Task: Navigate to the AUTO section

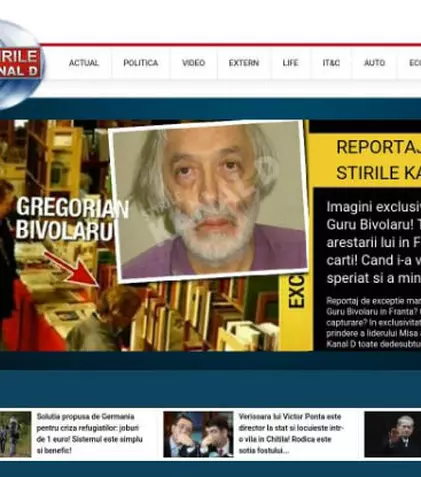Action: (x=375, y=63)
